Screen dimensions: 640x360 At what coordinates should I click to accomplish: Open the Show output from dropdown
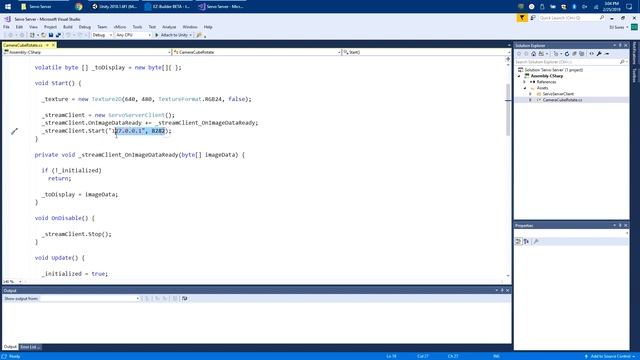click(89, 299)
